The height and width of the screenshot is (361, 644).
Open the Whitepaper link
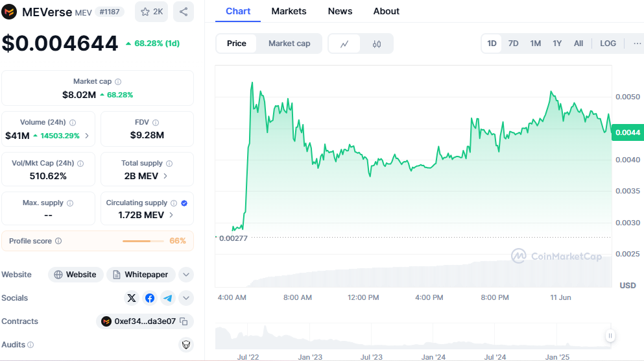pyautogui.click(x=141, y=275)
